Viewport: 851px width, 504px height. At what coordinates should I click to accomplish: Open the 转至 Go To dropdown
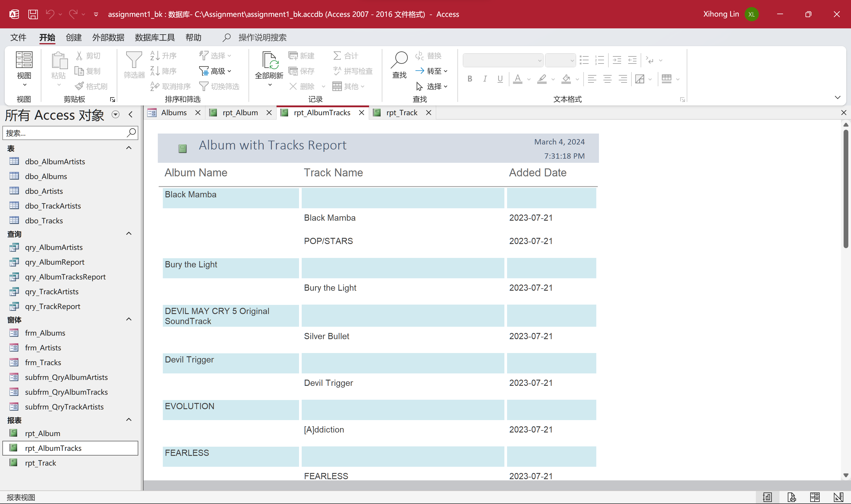tap(432, 71)
